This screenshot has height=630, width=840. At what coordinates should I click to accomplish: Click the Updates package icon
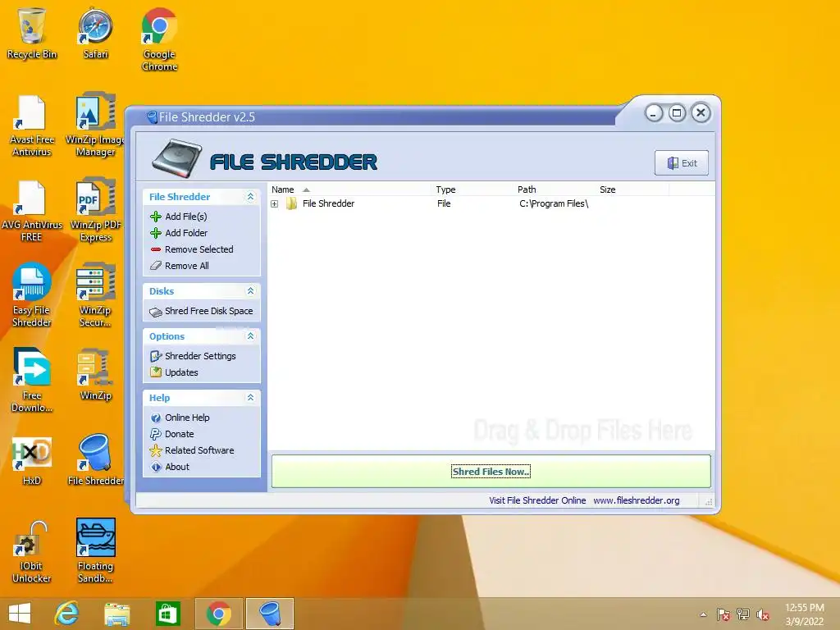(156, 372)
